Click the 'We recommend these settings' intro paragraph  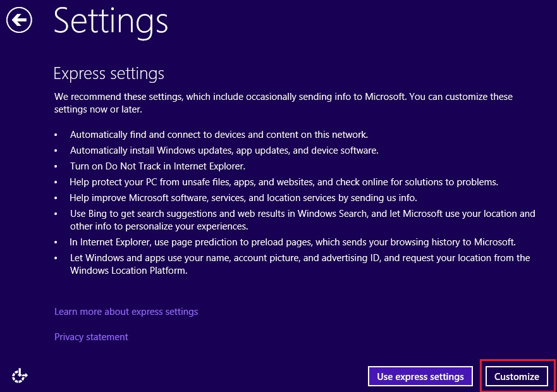[283, 103]
